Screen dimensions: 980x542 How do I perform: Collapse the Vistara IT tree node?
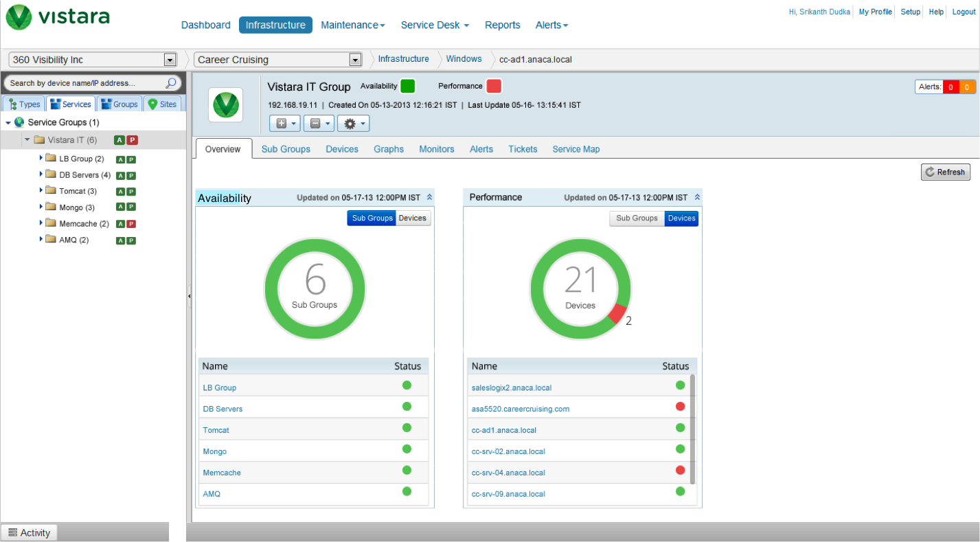[x=27, y=139]
